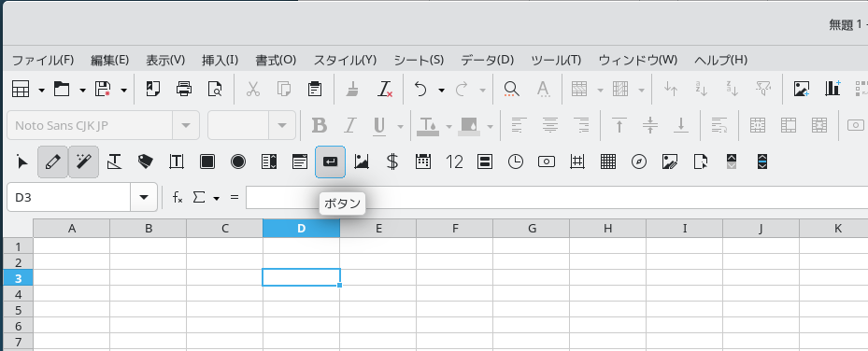Click Clear Direct Formatting icon

pyautogui.click(x=385, y=89)
